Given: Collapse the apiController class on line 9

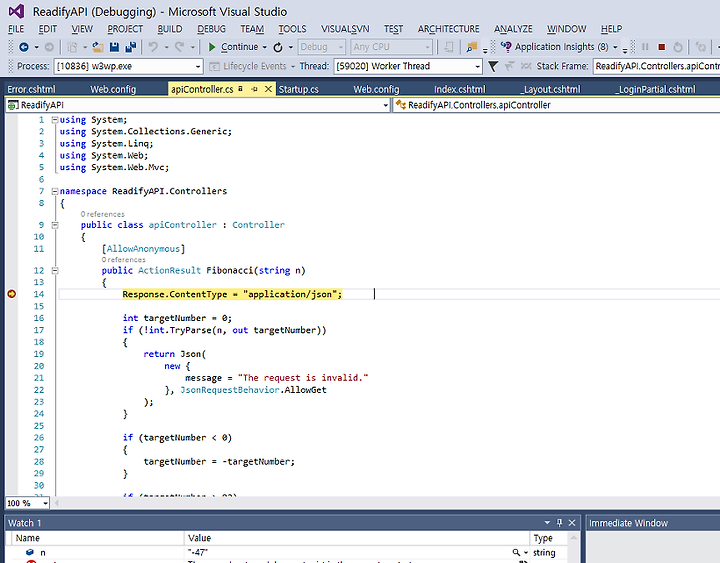Looking at the screenshot, I should [x=55, y=225].
